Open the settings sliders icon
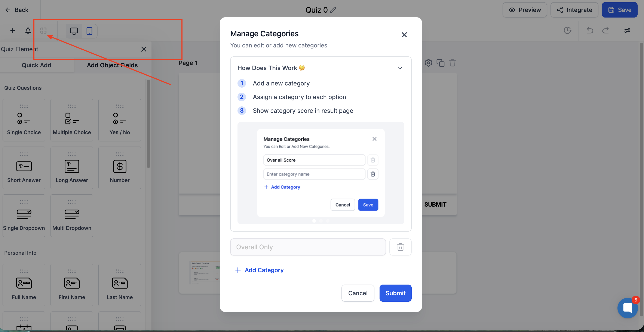Screen dimensions: 644x332 click(627, 31)
